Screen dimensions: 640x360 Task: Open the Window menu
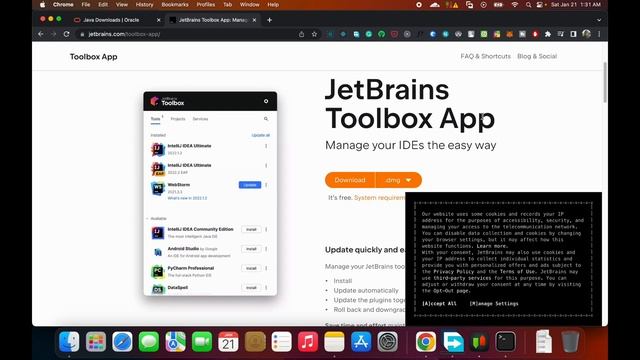(249, 5)
